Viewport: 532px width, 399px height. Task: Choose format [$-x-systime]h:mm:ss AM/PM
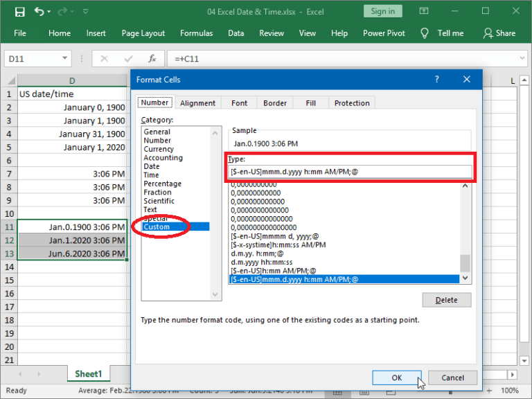coord(278,245)
